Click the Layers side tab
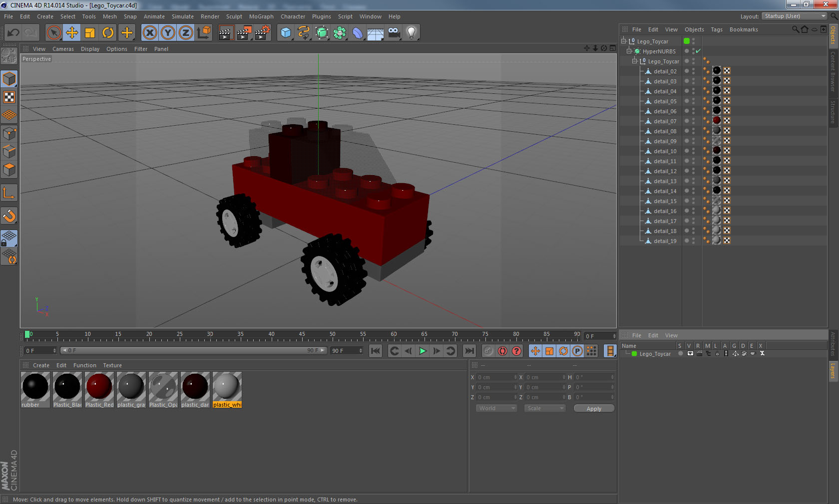Screen dimensions: 839x504 tap(833, 371)
